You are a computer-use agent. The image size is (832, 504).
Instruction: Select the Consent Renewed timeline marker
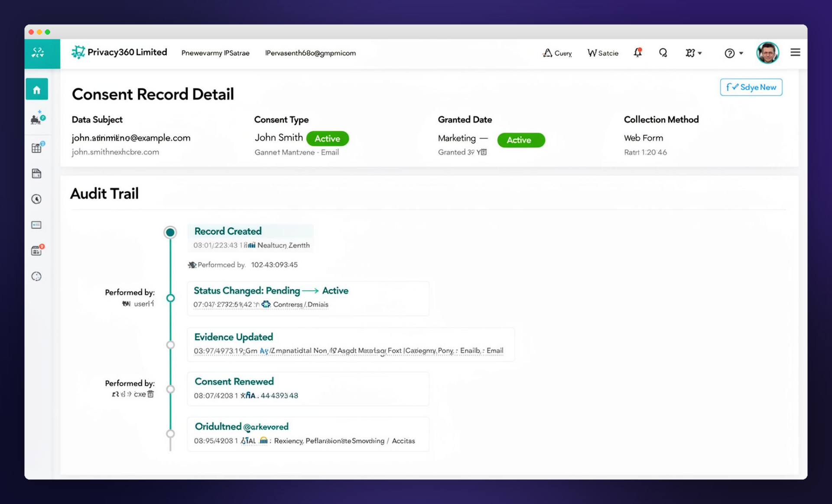pyautogui.click(x=171, y=389)
